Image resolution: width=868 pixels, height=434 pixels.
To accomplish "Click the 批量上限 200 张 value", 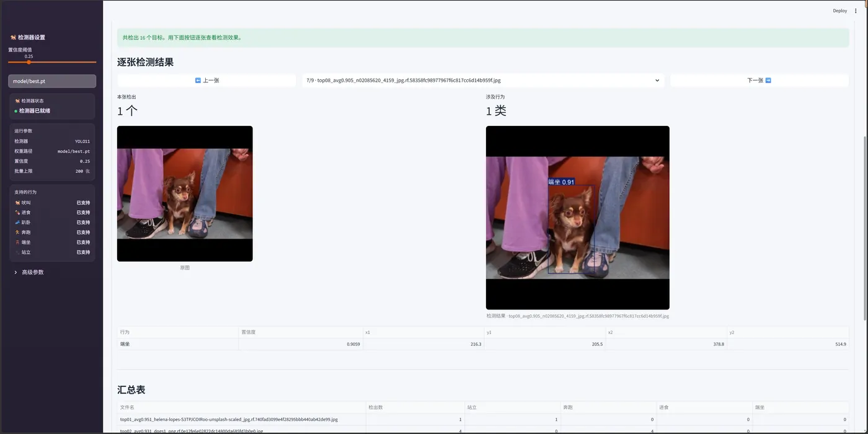I will 82,171.
